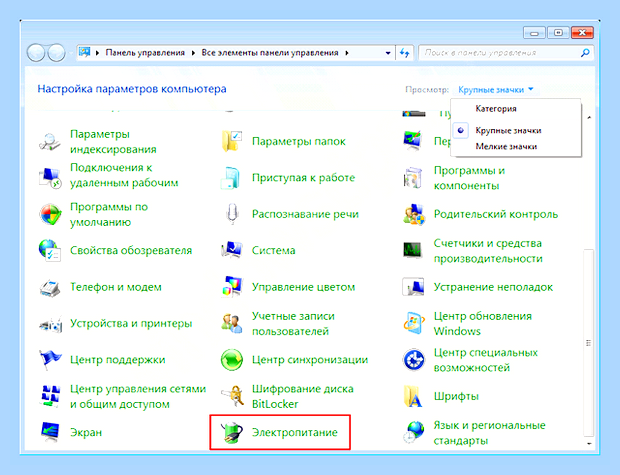Click the scrollbar up arrow

tap(589, 117)
